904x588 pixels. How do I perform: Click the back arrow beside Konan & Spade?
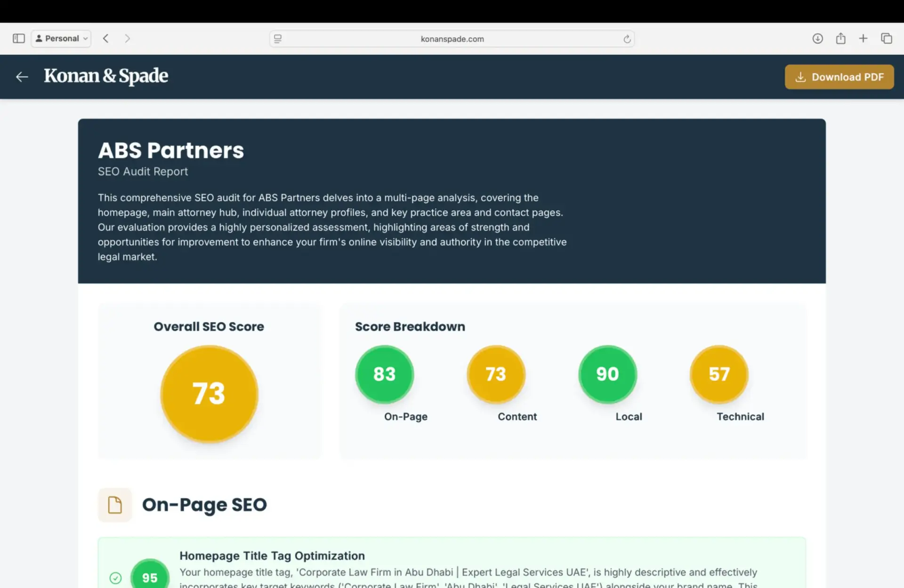click(x=22, y=77)
